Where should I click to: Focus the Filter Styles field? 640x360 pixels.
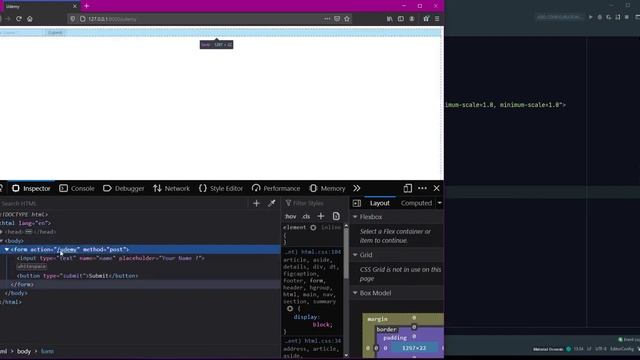(x=314, y=203)
